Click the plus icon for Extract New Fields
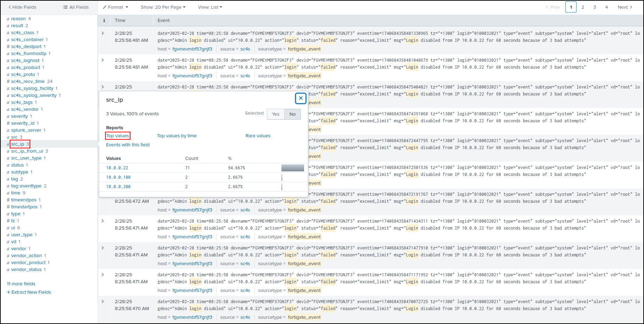Image resolution: width=644 pixels, height=324 pixels. tap(9, 292)
